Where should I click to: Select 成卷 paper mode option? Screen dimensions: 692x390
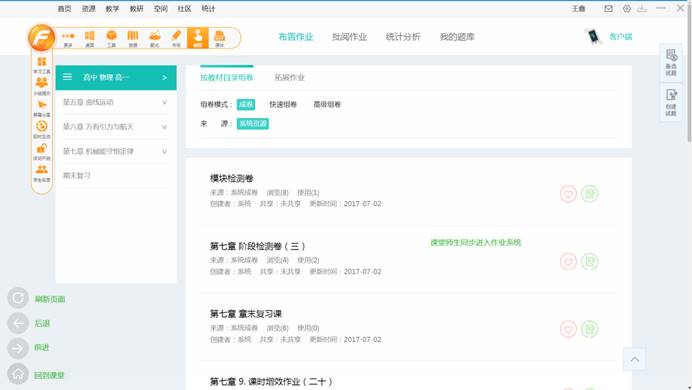click(246, 105)
